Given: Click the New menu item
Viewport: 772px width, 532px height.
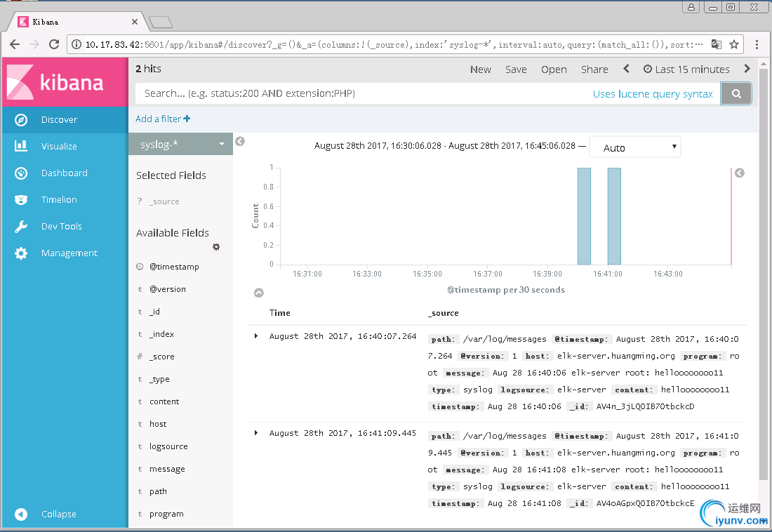Looking at the screenshot, I should (x=481, y=69).
